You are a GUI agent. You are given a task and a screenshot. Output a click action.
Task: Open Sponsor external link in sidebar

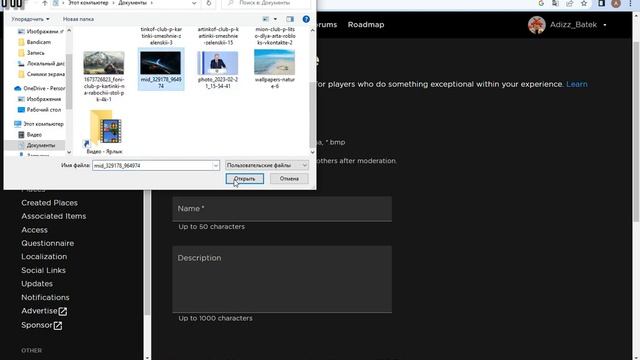42,325
